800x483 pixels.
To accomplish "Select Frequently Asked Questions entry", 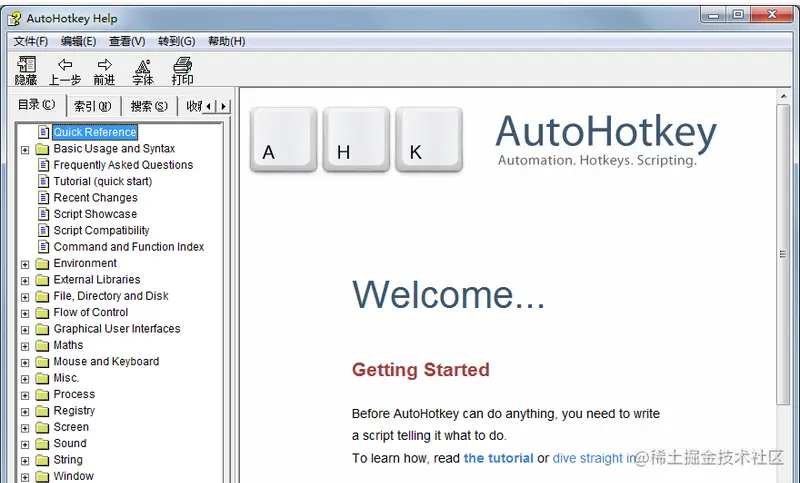I will tap(123, 165).
